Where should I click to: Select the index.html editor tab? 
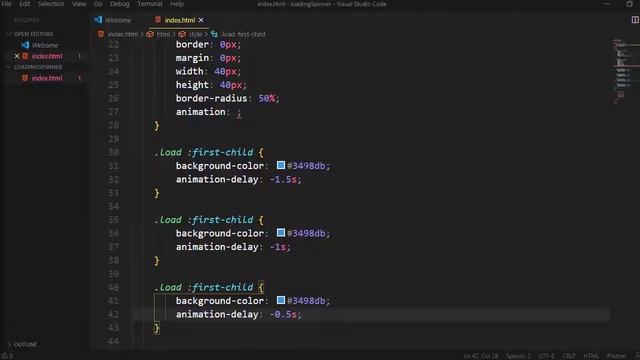[180, 20]
